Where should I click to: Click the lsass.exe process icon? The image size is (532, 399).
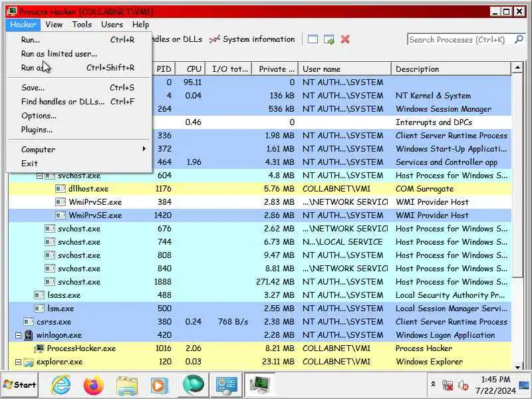coord(39,295)
